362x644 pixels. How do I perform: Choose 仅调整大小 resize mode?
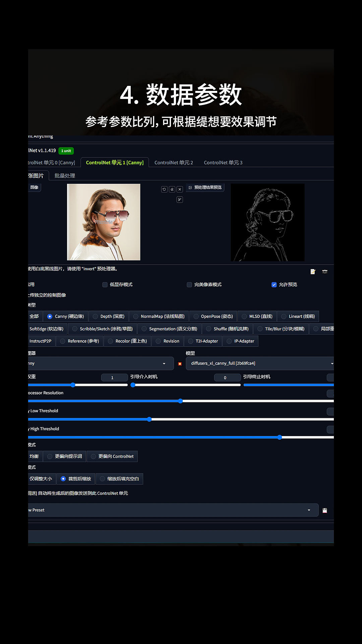pyautogui.click(x=42, y=479)
